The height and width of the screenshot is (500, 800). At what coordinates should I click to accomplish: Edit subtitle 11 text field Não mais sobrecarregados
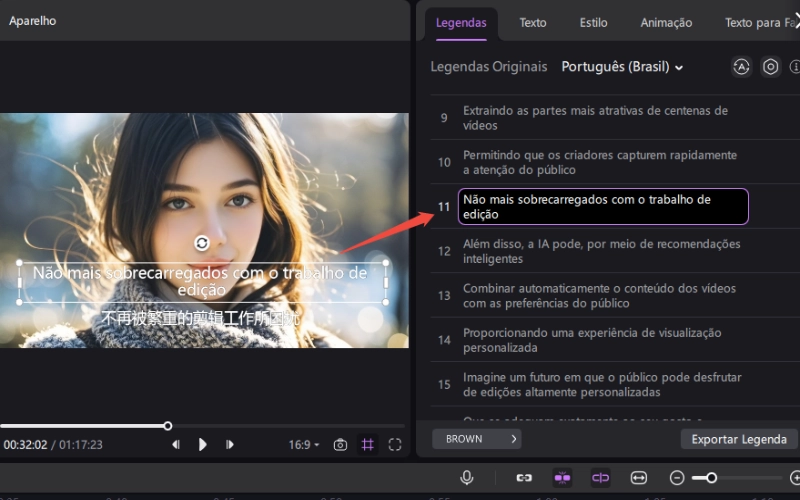[x=603, y=207]
